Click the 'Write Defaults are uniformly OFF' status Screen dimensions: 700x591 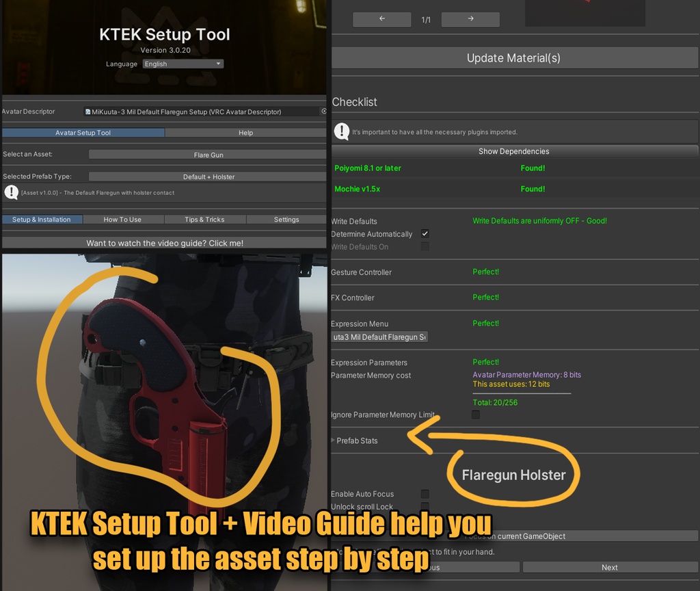(x=540, y=221)
